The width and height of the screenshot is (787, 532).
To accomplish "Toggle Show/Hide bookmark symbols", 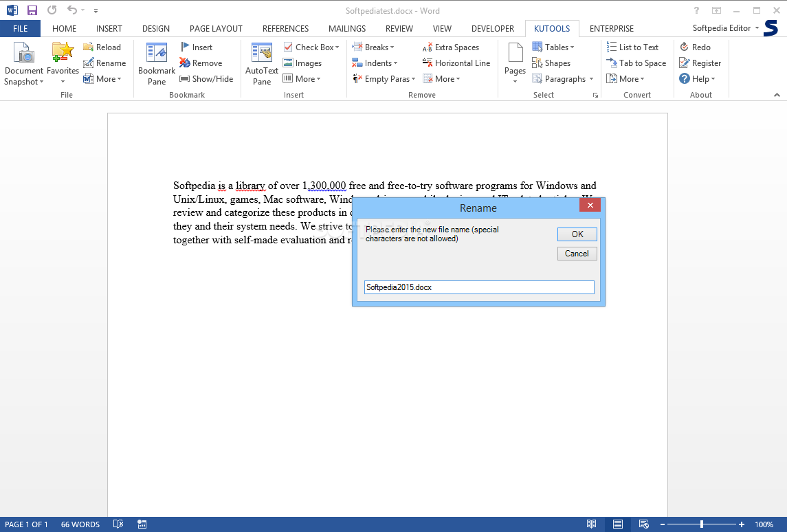I will [x=206, y=79].
